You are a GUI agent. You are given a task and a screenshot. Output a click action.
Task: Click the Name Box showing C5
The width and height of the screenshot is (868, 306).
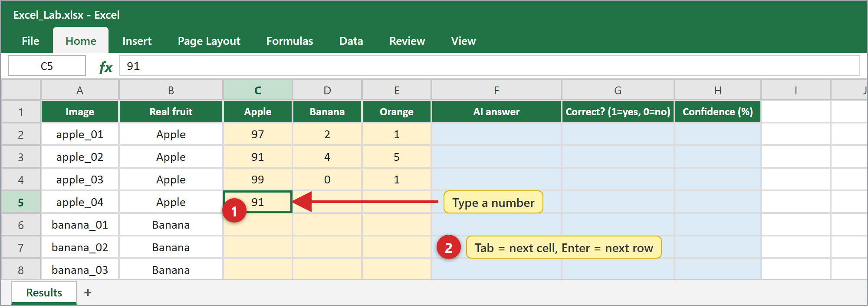pyautogui.click(x=47, y=66)
